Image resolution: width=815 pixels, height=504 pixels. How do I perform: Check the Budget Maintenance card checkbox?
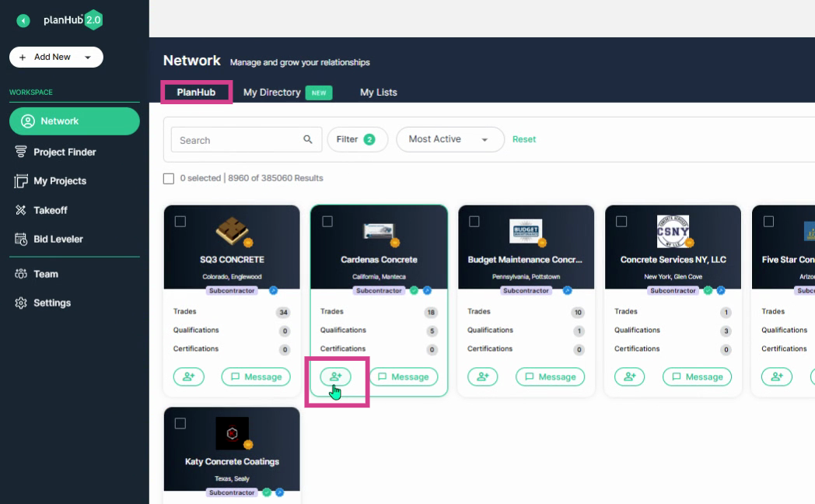[x=474, y=222]
